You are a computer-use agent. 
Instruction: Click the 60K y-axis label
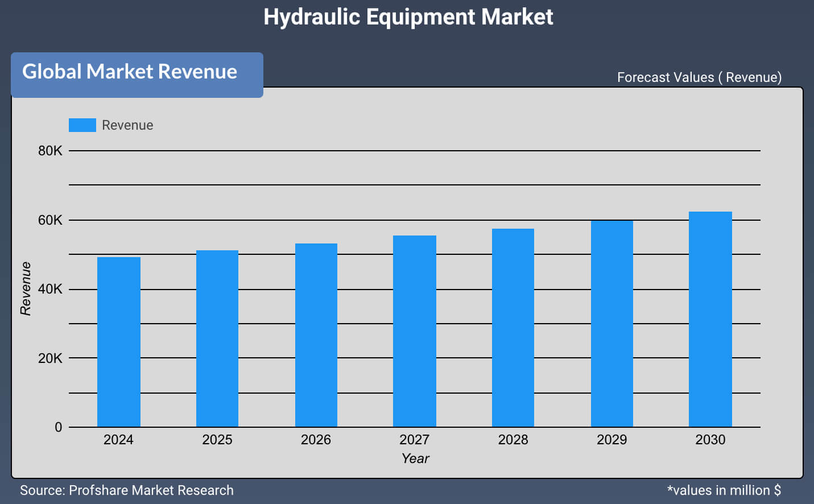pyautogui.click(x=50, y=220)
